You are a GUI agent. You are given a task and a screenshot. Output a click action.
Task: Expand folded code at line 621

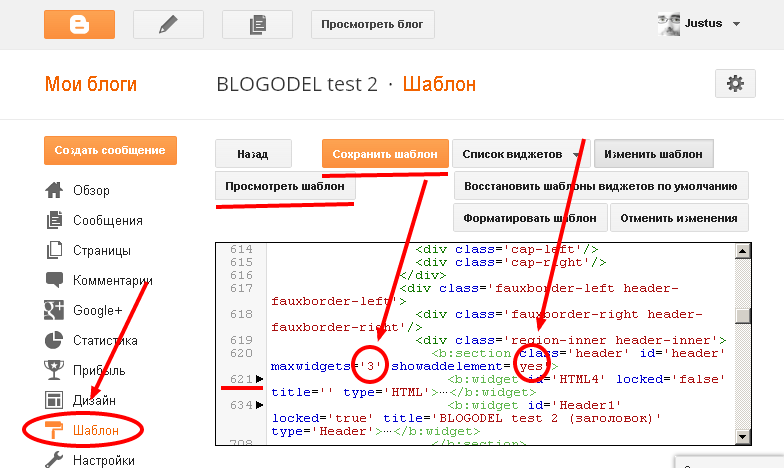tap(261, 379)
